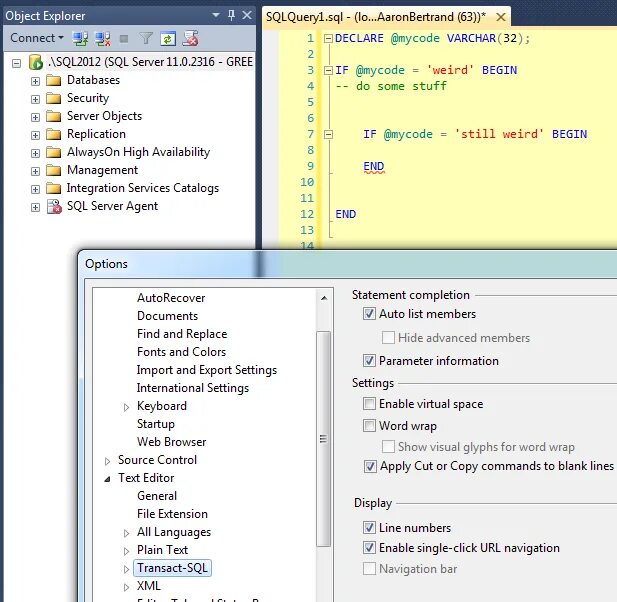617x602 pixels.
Task: Collapse the nested IF block at line 7
Action: pos(328,135)
